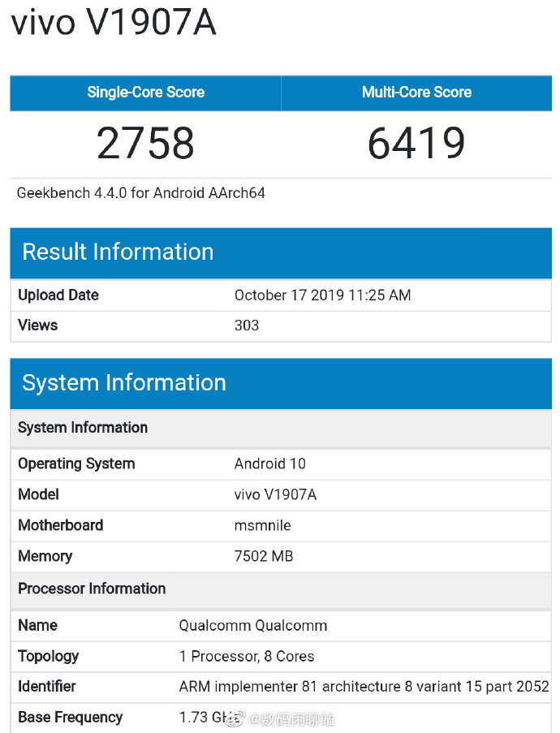Click the 1 Processor, 8 Cores value
This screenshot has height=733, width=560.
pos(247,656)
